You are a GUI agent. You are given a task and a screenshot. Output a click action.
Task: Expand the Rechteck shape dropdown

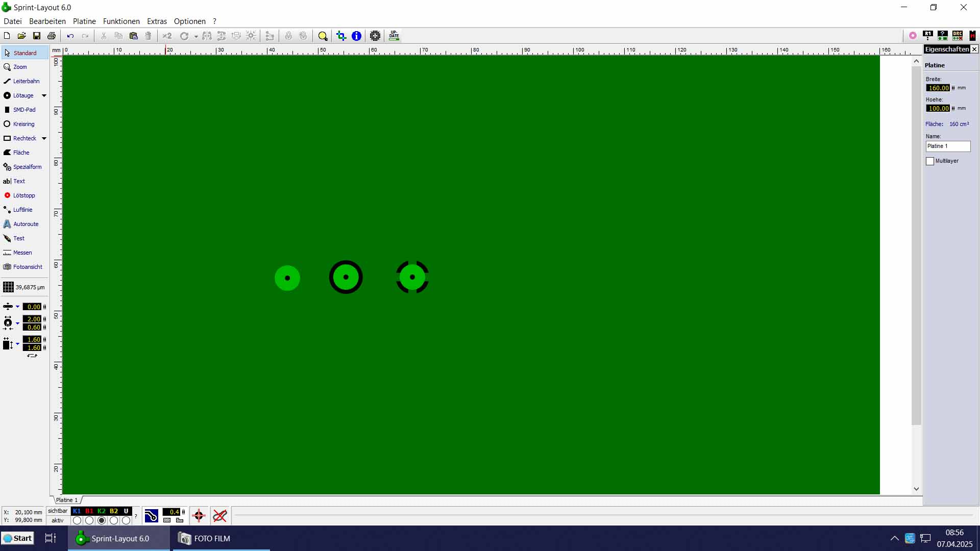click(x=44, y=138)
